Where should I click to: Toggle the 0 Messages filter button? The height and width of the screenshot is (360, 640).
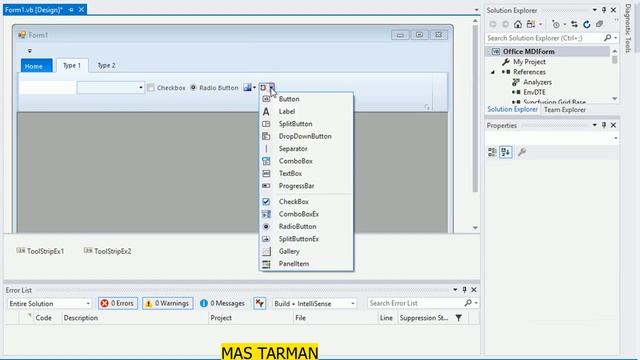pyautogui.click(x=222, y=303)
